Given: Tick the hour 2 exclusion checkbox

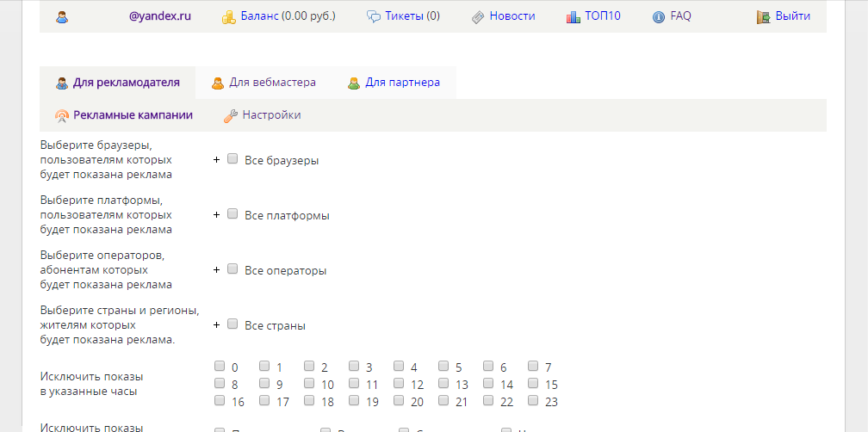Looking at the screenshot, I should coord(309,366).
